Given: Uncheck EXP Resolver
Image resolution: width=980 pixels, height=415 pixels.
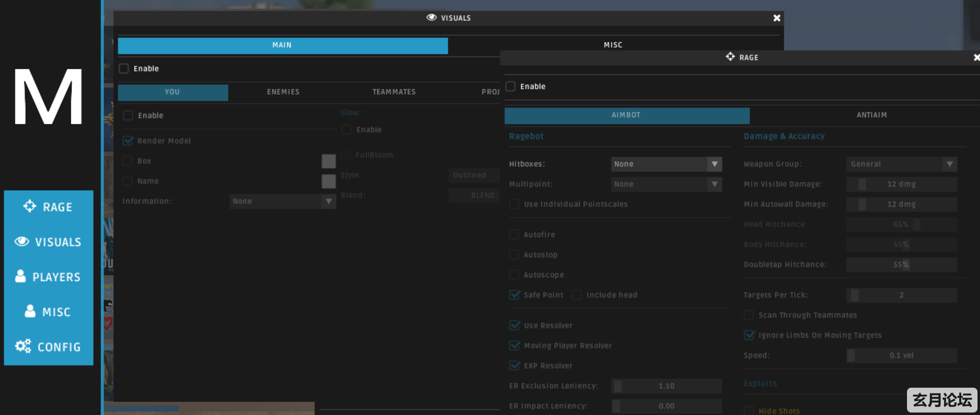Looking at the screenshot, I should point(514,365).
